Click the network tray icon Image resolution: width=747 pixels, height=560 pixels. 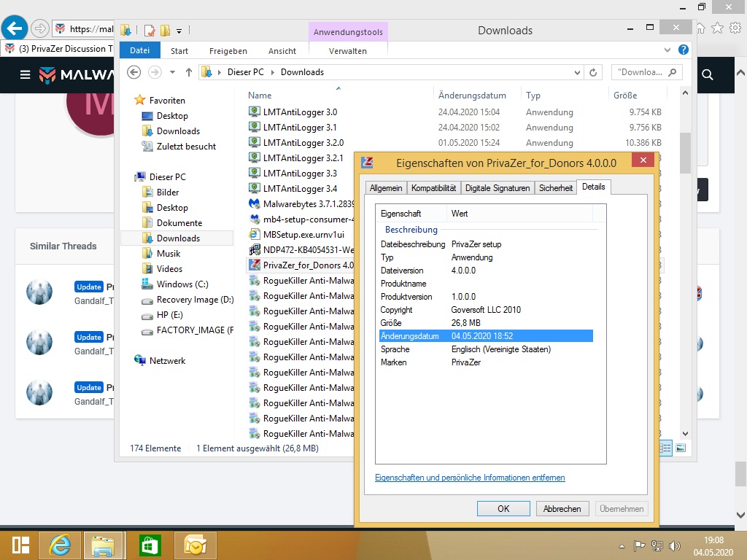pos(657,546)
